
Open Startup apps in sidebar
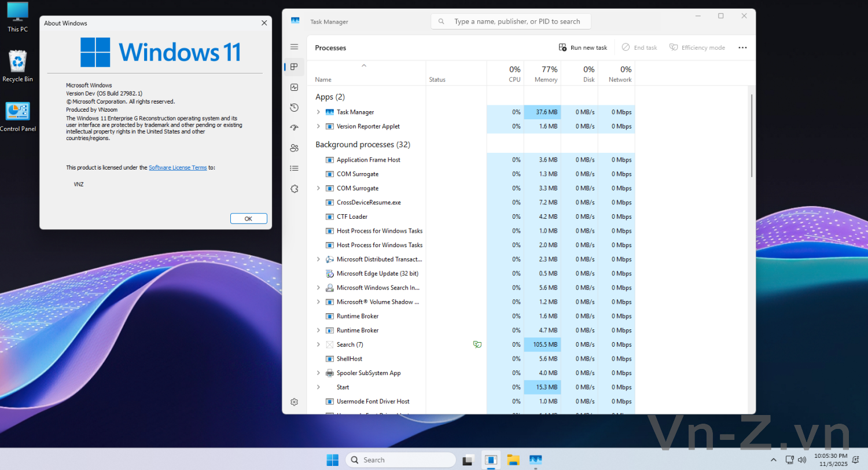[294, 128]
